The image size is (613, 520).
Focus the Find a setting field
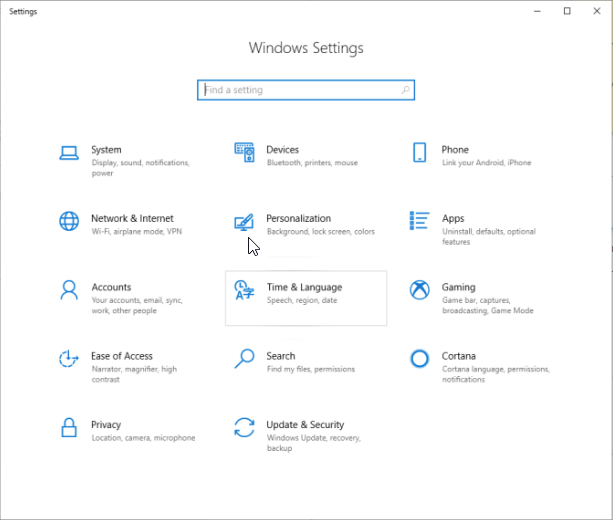click(306, 90)
